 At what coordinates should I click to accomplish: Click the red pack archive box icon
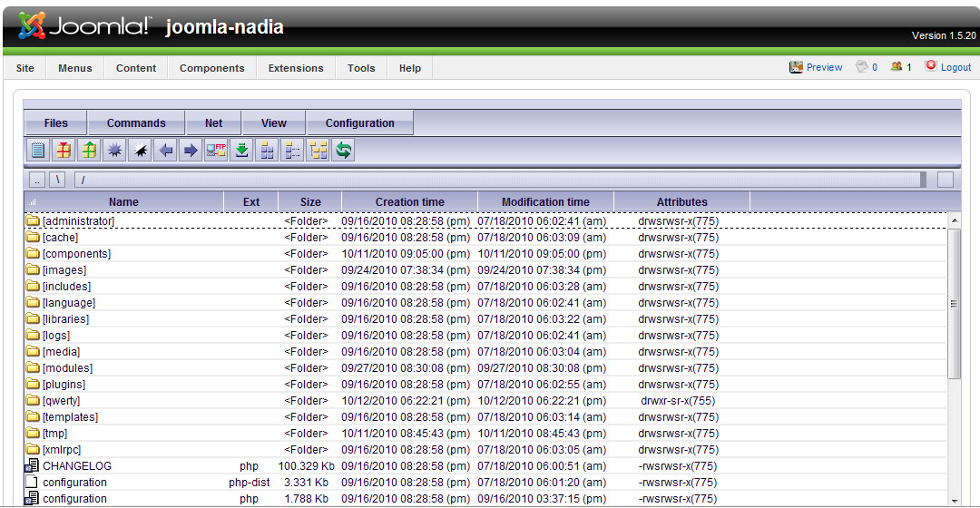point(64,151)
